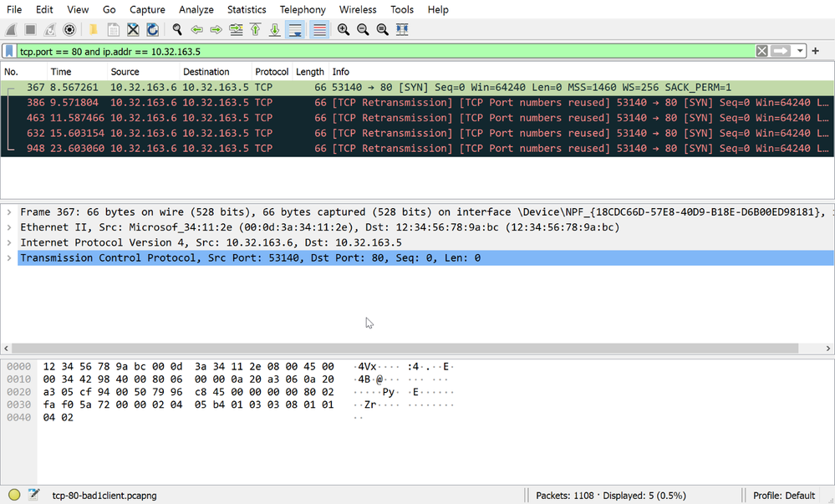Click into the display filter field
Image resolution: width=835 pixels, height=504 pixels.
[x=386, y=51]
